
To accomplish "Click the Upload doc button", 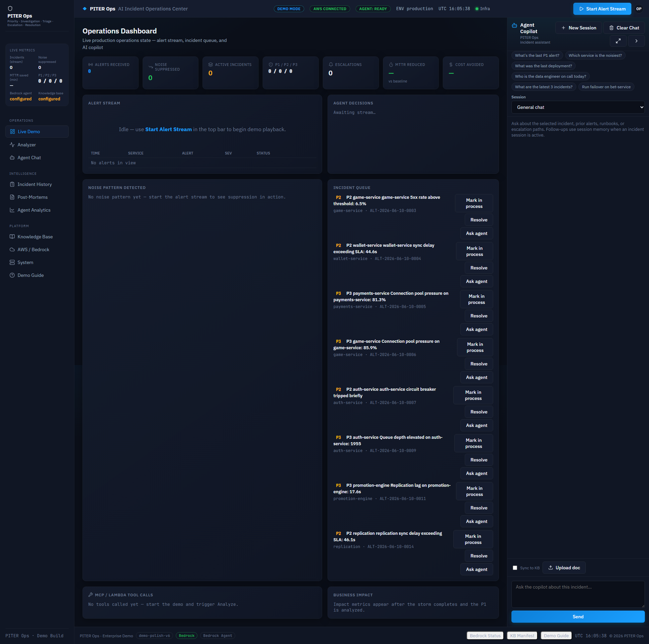I will (x=564, y=568).
